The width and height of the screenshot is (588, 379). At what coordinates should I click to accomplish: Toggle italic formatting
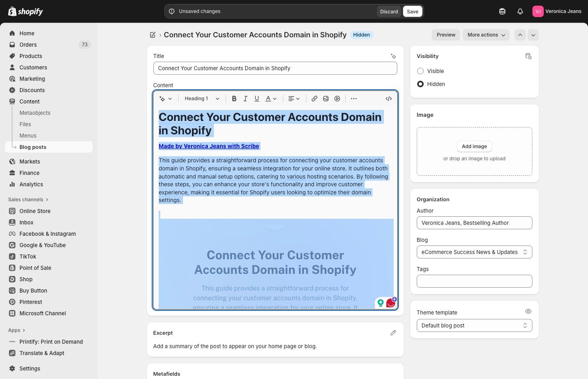(246, 99)
